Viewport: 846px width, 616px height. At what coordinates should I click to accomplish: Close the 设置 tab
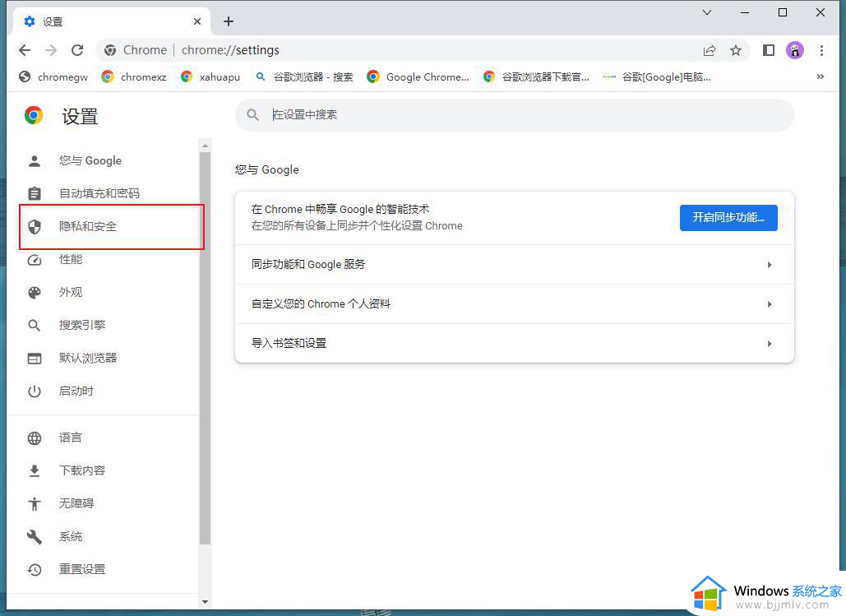coord(197,21)
